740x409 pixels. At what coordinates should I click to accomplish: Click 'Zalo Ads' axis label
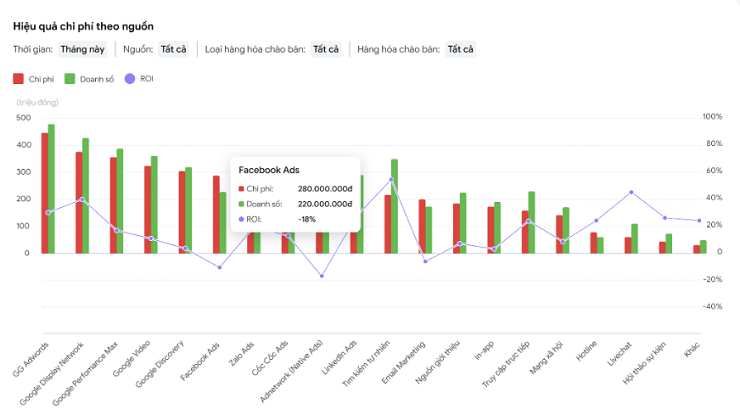[241, 354]
